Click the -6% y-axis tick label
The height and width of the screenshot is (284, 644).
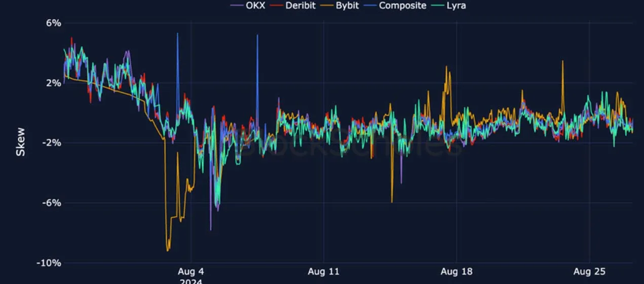(53, 202)
